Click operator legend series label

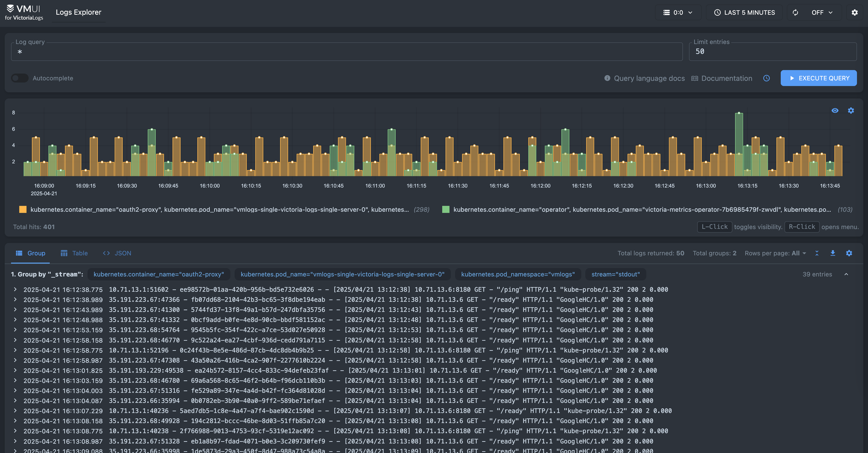(x=642, y=210)
